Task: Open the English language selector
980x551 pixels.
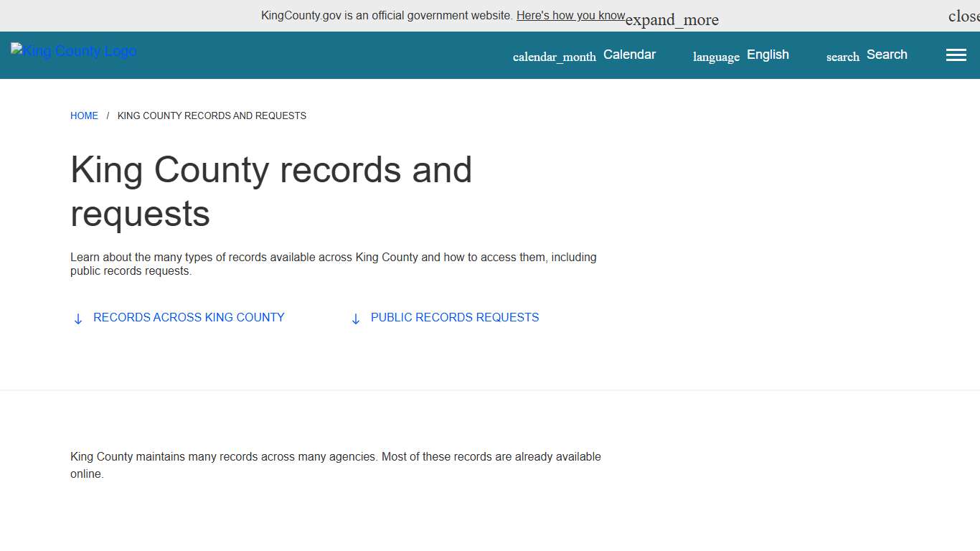Action: click(x=767, y=55)
